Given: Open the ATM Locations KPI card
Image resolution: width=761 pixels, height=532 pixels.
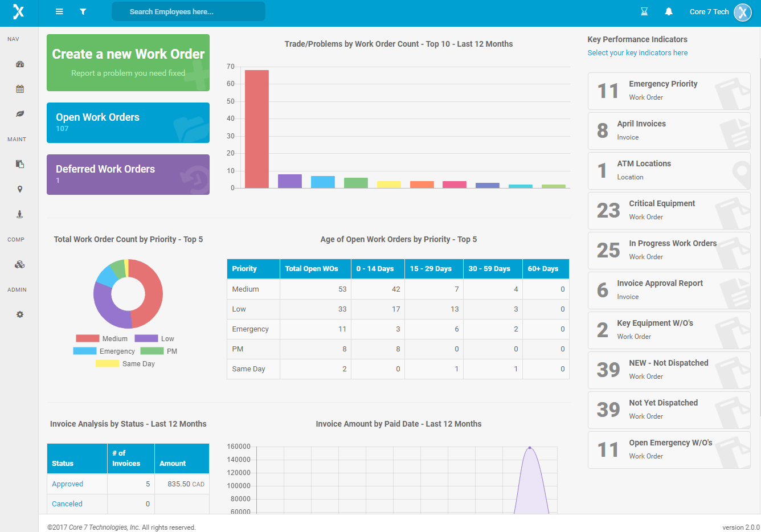Looking at the screenshot, I should point(669,171).
